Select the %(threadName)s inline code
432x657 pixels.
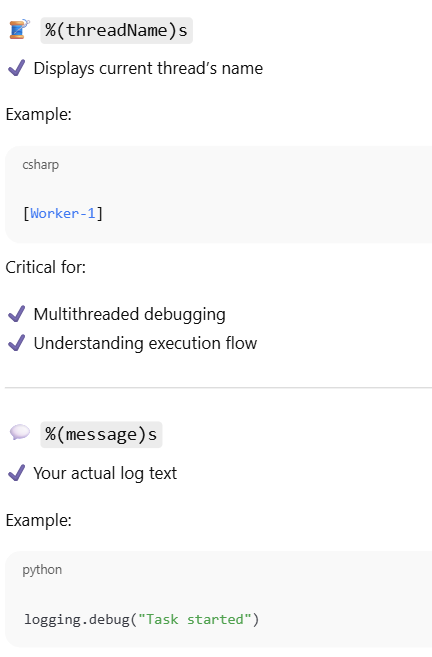(x=116, y=31)
